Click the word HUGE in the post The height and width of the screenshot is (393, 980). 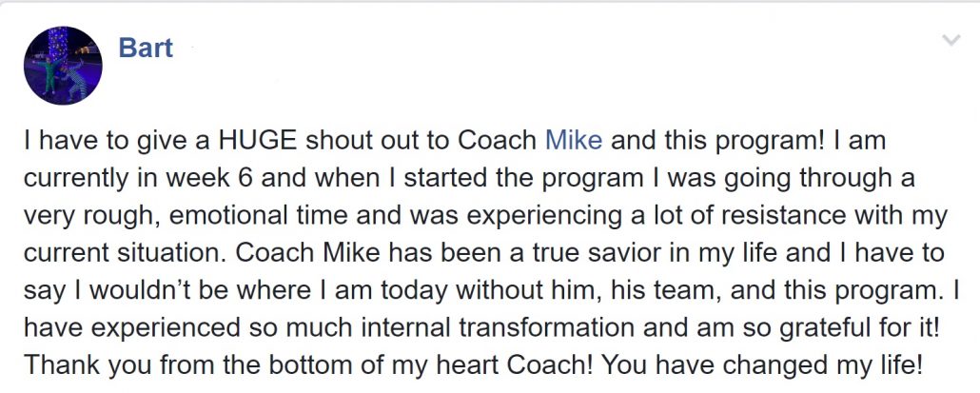(257, 141)
